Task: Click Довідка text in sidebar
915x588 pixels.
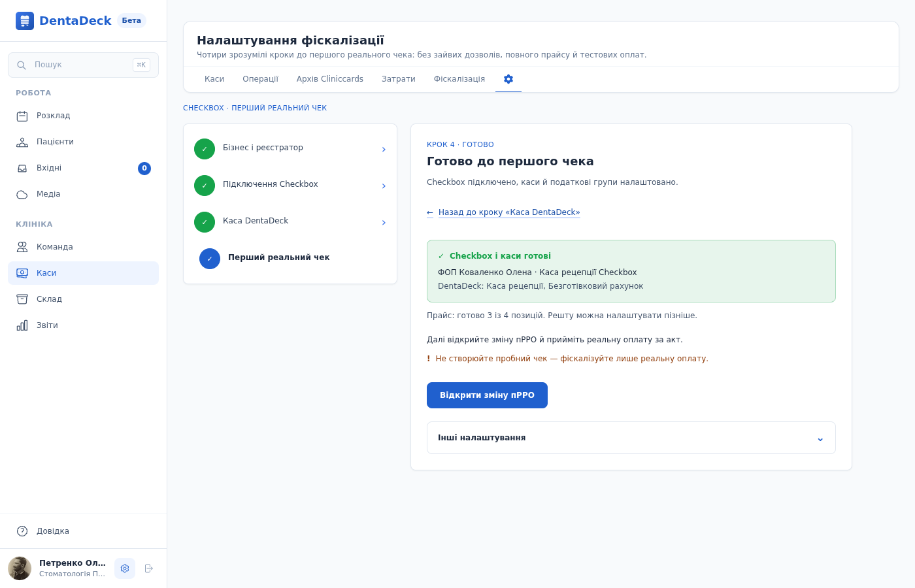Action: click(x=53, y=531)
